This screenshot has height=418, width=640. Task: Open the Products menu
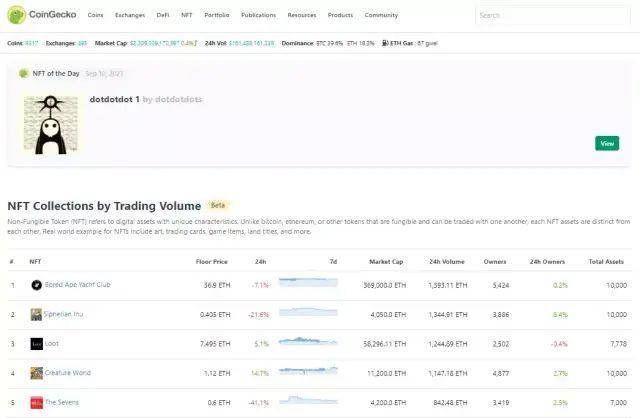coord(340,15)
